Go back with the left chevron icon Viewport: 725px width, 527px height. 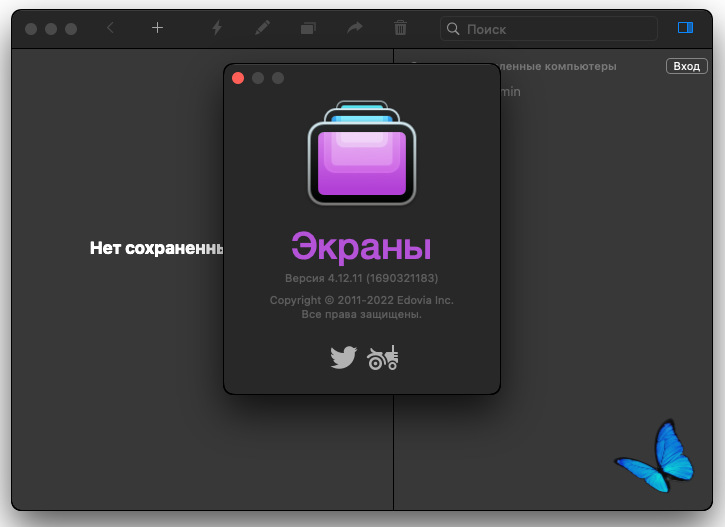110,28
